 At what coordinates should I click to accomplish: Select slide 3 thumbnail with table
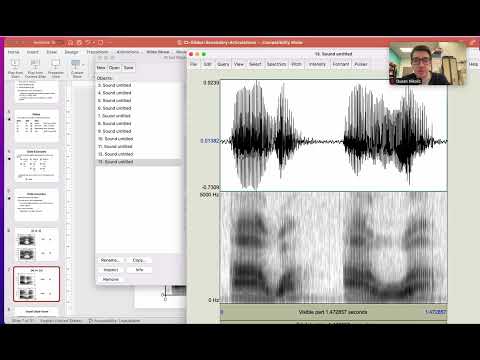click(37, 126)
